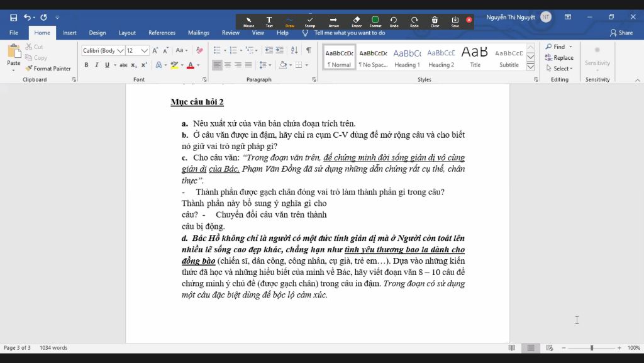Switch to the Design tab

point(97,33)
